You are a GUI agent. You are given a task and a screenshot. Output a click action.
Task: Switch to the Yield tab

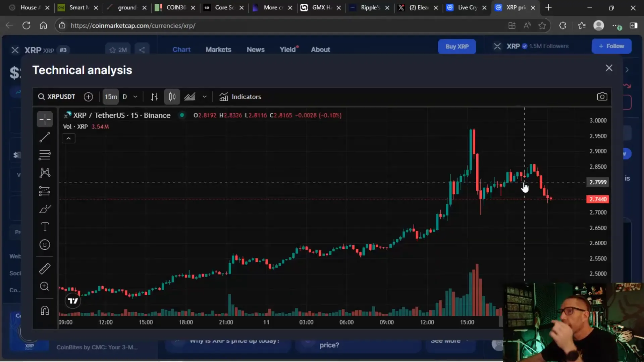click(x=289, y=50)
